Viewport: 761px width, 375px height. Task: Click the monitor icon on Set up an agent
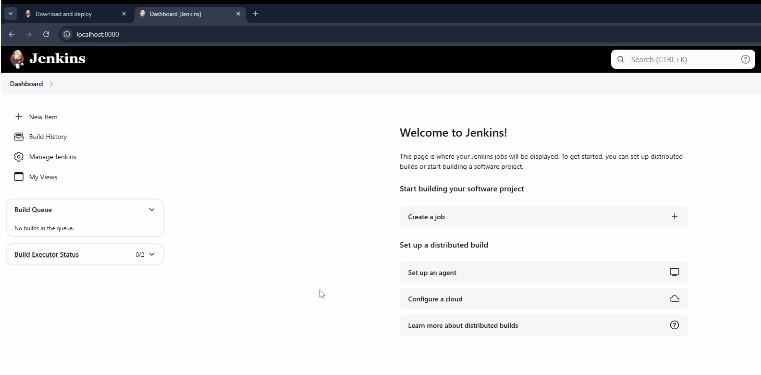tap(674, 272)
